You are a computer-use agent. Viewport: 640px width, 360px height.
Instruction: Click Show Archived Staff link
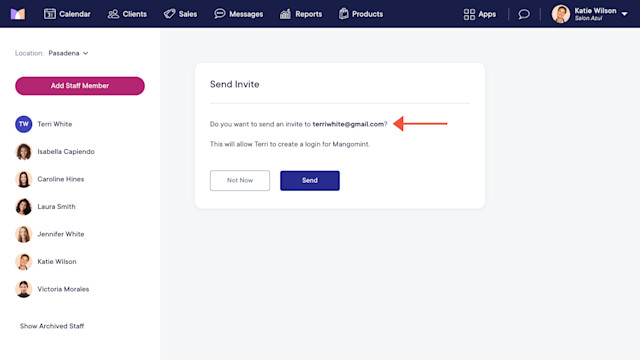coord(52,326)
